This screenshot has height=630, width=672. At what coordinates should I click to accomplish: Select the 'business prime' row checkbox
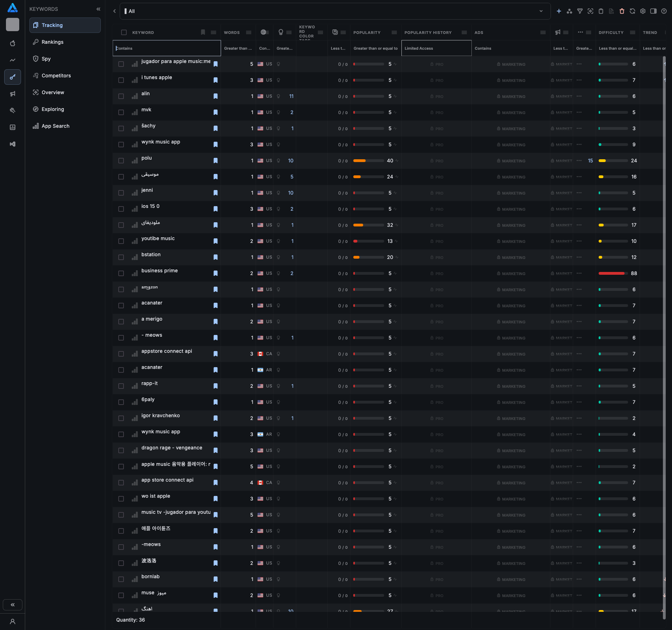121,273
